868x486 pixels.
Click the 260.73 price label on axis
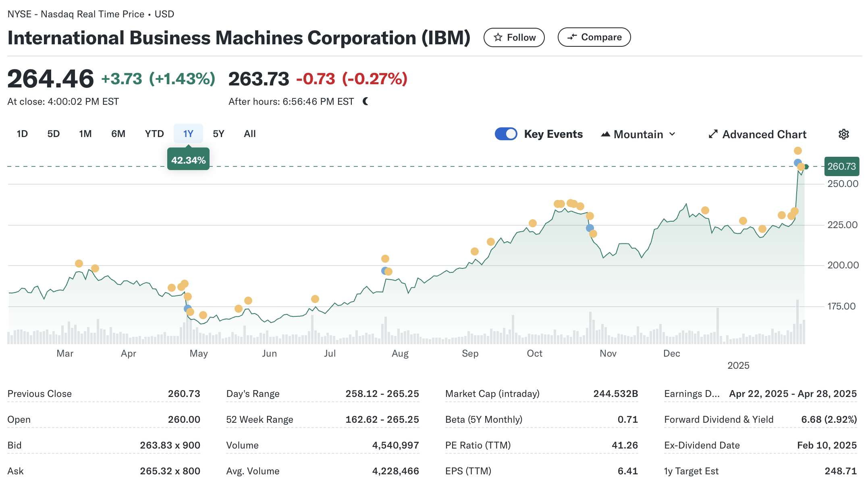pyautogui.click(x=841, y=166)
